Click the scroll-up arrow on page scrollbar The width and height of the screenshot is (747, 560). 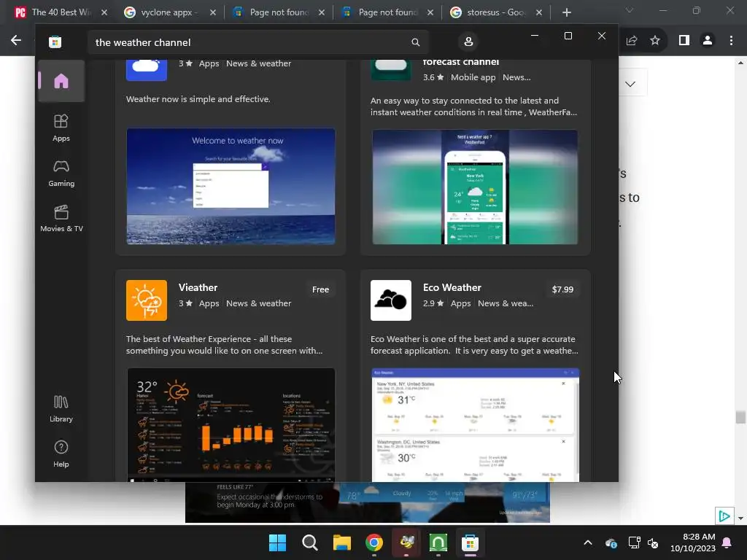click(740, 63)
